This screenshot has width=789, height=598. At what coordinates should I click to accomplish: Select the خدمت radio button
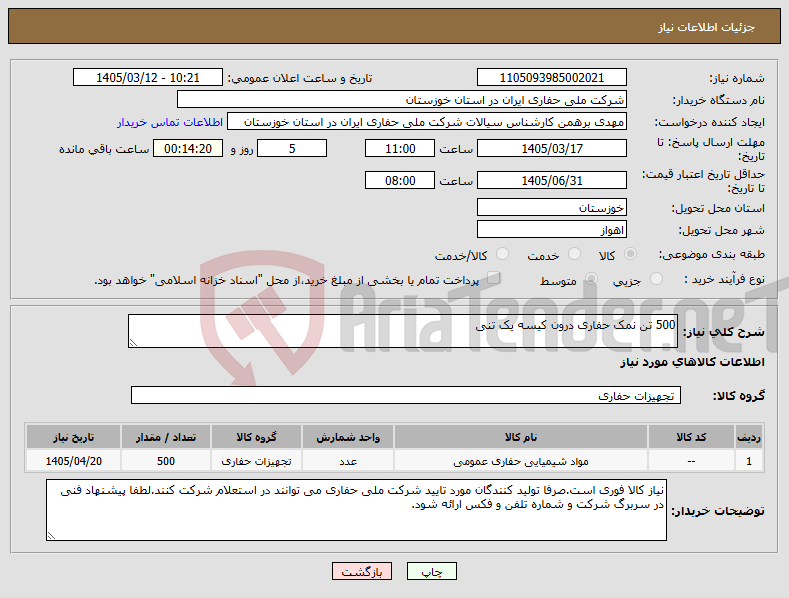pyautogui.click(x=574, y=254)
